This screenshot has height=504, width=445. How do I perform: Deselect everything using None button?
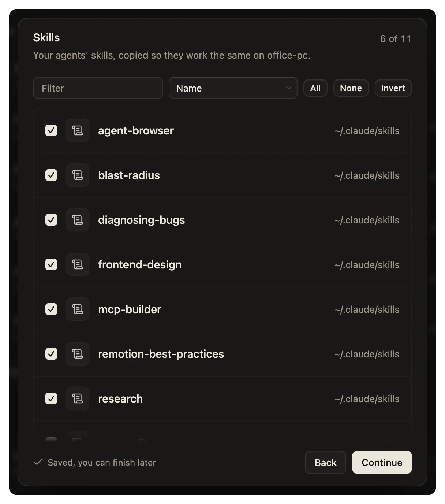tap(351, 88)
